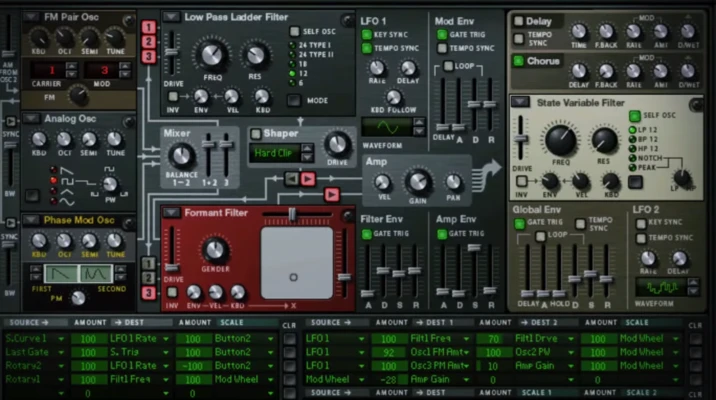Open the Analog Osc type dropdown

pyautogui.click(x=32, y=119)
